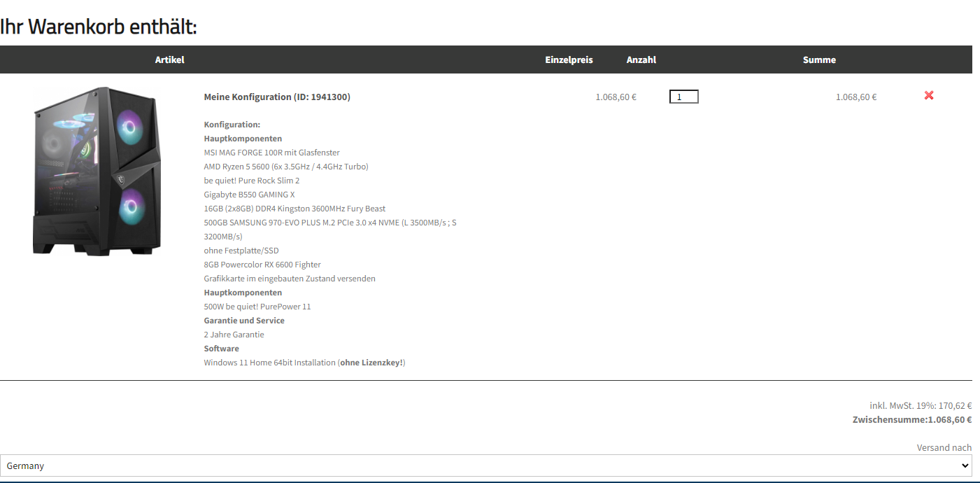The image size is (980, 483).
Task: Click the 'inkl. MwSt. 19%: 170,62 €' line
Action: [x=921, y=405]
